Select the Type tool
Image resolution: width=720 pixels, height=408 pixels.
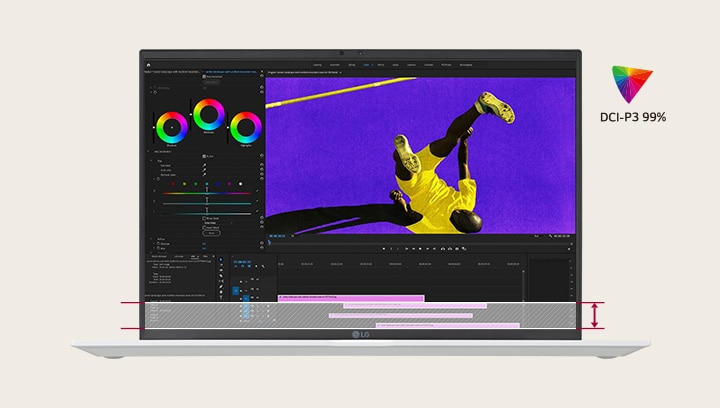click(x=221, y=297)
